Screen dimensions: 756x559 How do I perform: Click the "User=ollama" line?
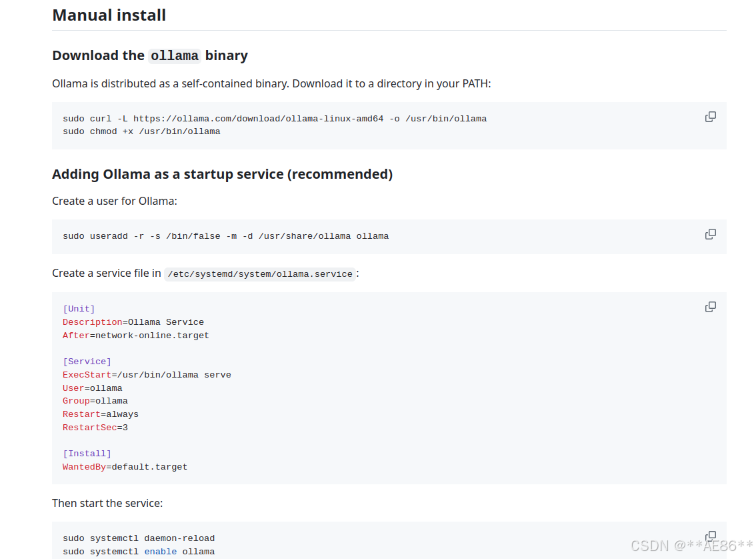(93, 388)
